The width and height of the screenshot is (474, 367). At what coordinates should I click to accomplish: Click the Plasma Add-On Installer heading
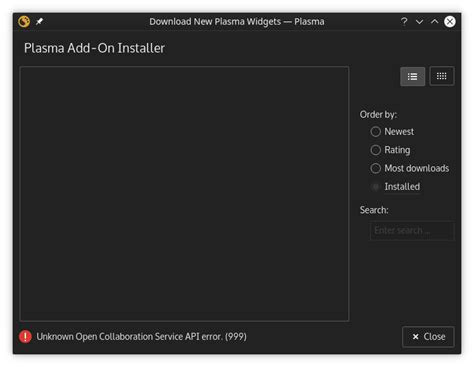[94, 48]
